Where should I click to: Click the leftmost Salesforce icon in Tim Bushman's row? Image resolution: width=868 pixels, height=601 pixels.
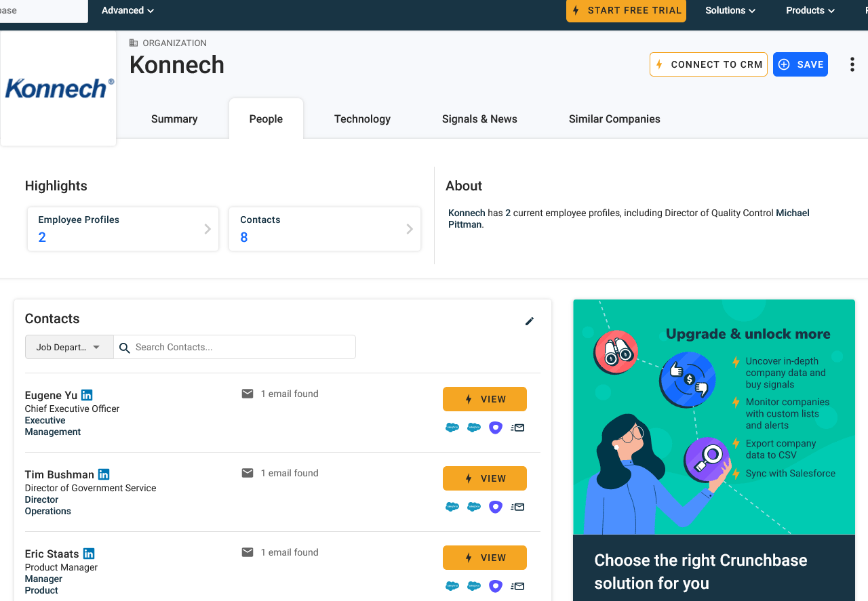[x=452, y=507]
